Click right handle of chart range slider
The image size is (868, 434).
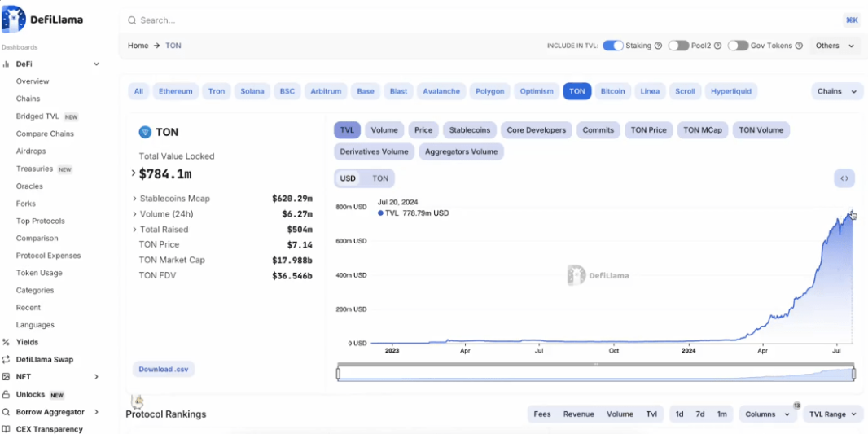[x=853, y=375]
